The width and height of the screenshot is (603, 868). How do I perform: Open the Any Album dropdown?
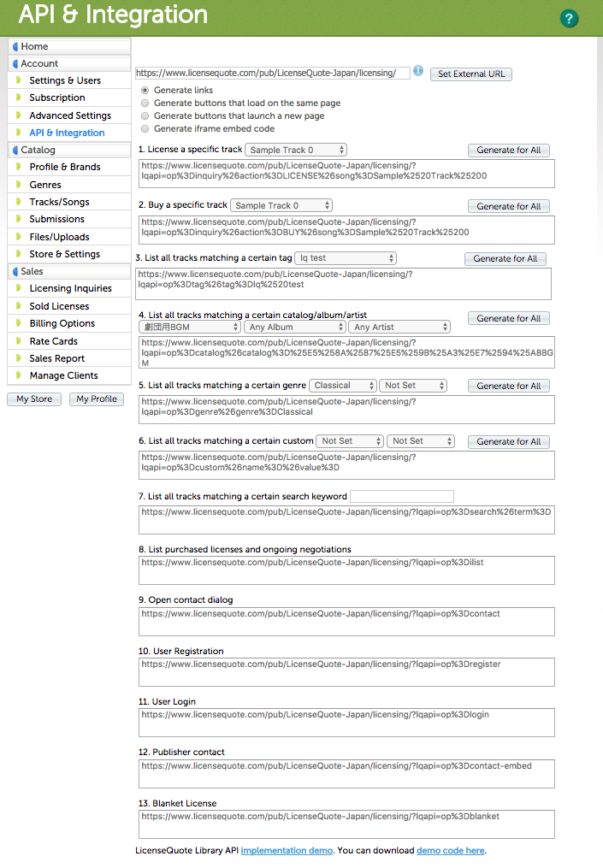coord(294,327)
